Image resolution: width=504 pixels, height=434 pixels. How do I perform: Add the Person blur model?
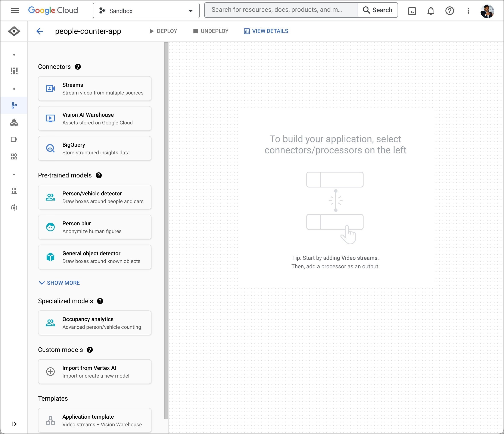point(95,227)
